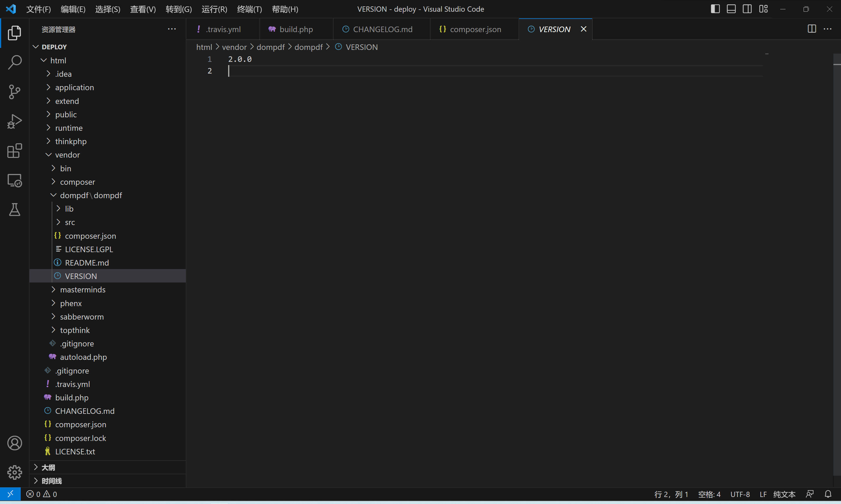Open the 终端(T) menu
This screenshot has width=841, height=504.
click(249, 9)
